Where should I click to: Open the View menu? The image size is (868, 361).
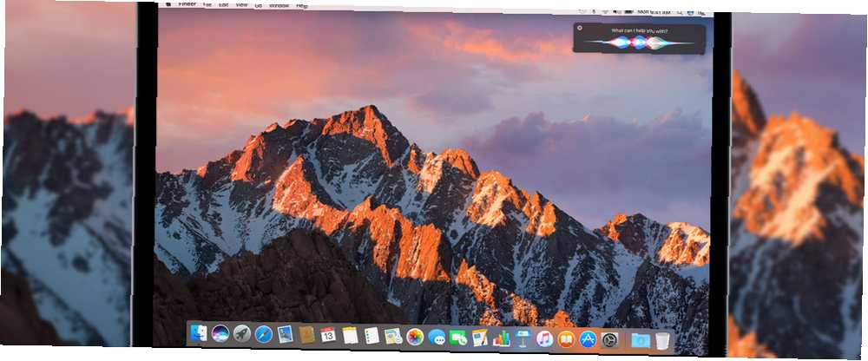[241, 5]
